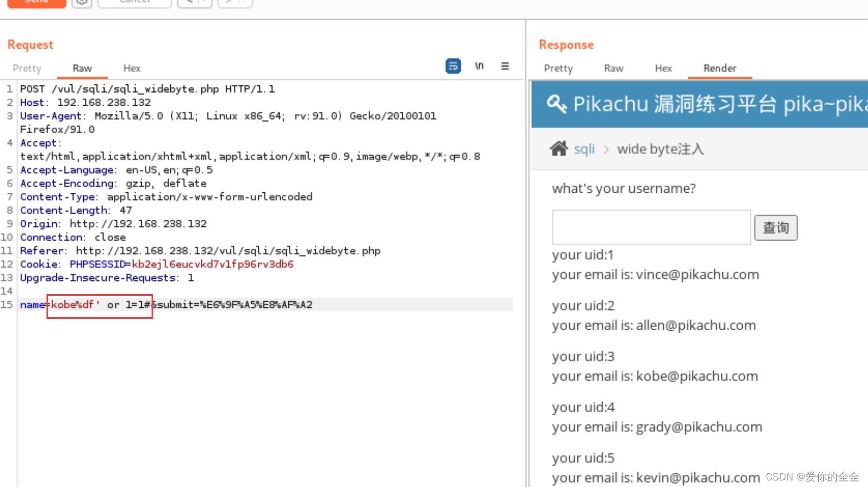
Task: Click the 查询 query button
Action: (776, 227)
